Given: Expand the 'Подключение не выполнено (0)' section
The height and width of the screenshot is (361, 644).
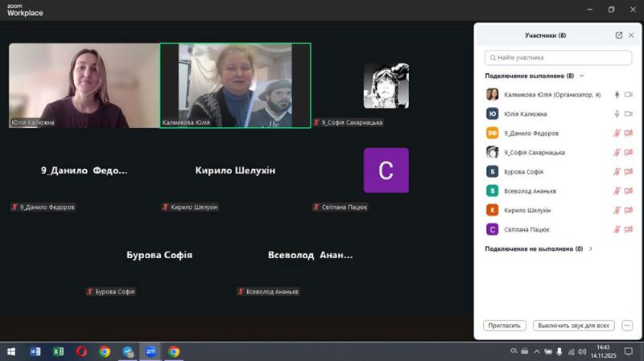Looking at the screenshot, I should tap(591, 249).
